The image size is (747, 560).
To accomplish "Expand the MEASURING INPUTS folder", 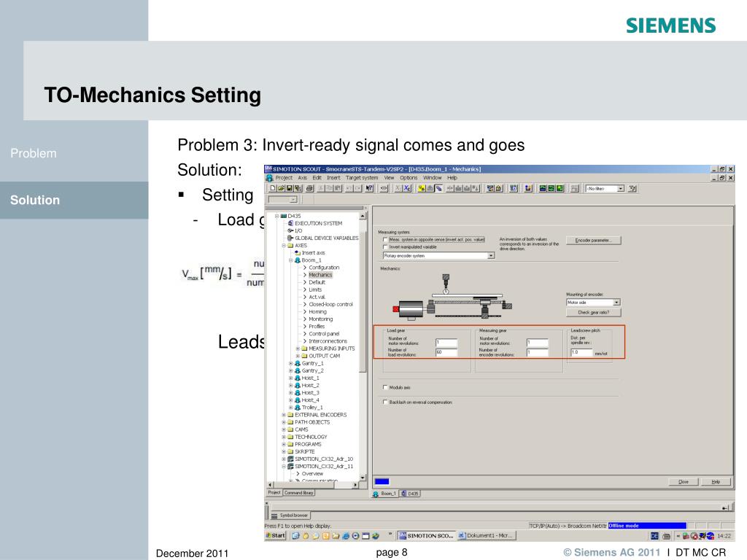I will pos(298,349).
